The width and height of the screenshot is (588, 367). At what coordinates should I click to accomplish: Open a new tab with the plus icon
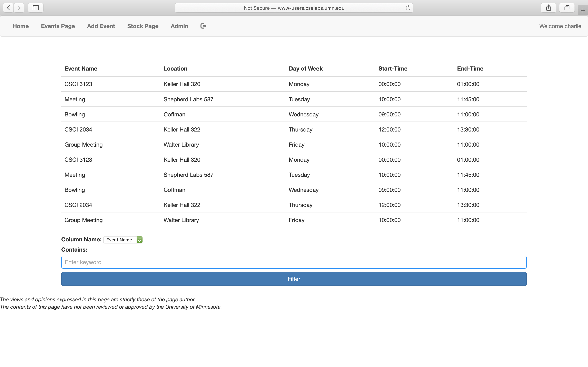(x=583, y=10)
